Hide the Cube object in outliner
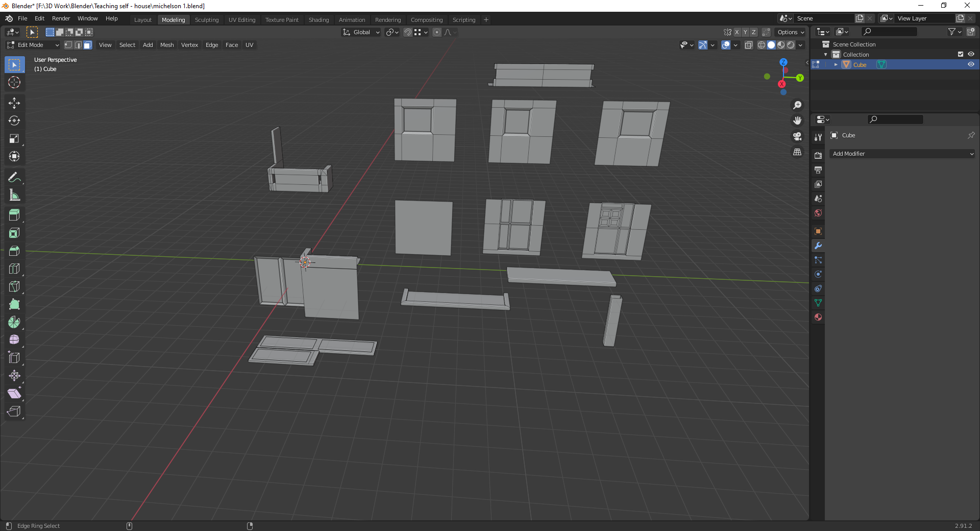Image resolution: width=980 pixels, height=531 pixels. (x=971, y=65)
